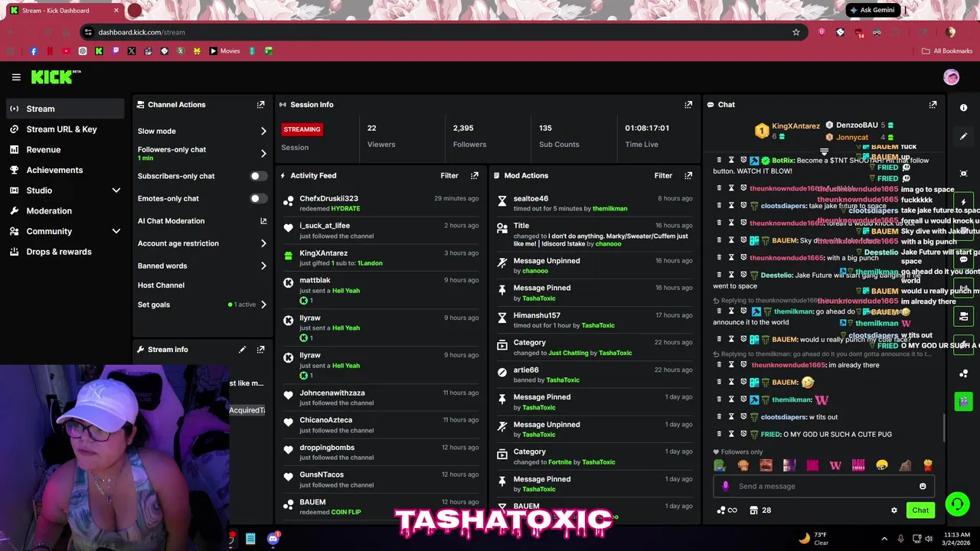This screenshot has height=551, width=980.
Task: Open the hamburger menu next to Kick logo
Action: [x=16, y=77]
